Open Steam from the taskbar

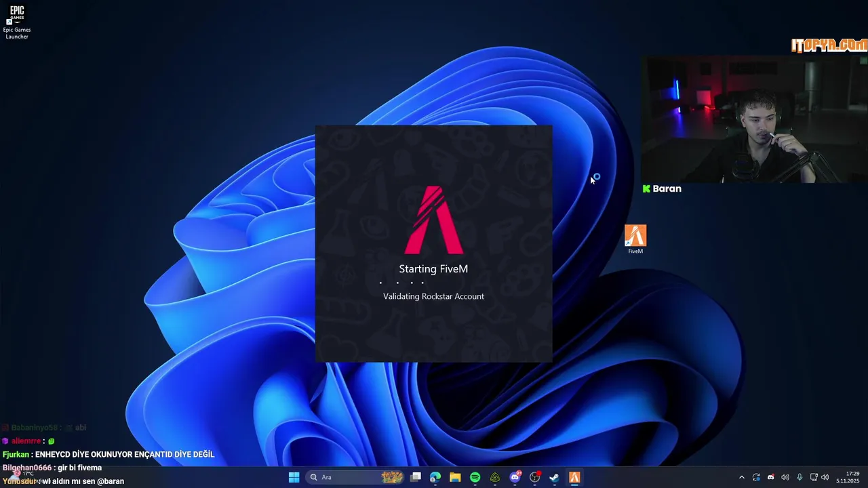click(554, 477)
